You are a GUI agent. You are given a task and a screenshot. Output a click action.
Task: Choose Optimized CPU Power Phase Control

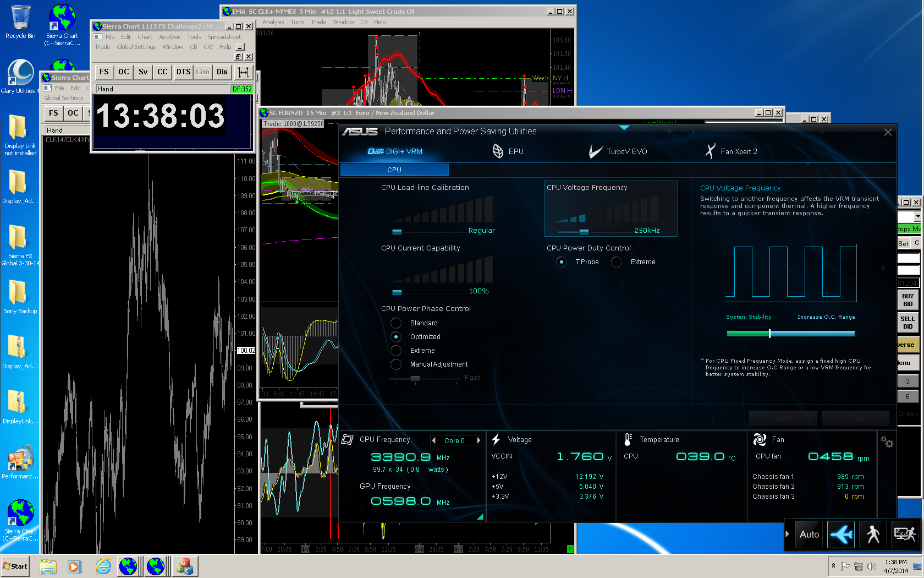(396, 337)
